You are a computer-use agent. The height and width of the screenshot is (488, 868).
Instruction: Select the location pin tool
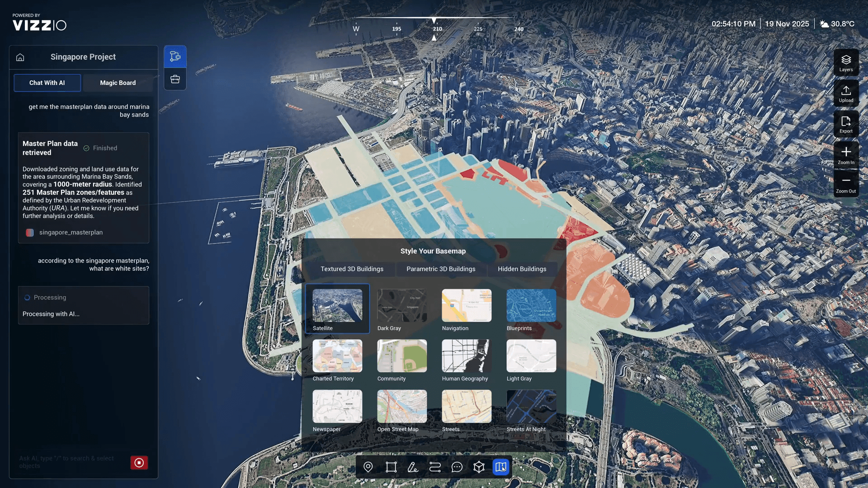pos(368,467)
